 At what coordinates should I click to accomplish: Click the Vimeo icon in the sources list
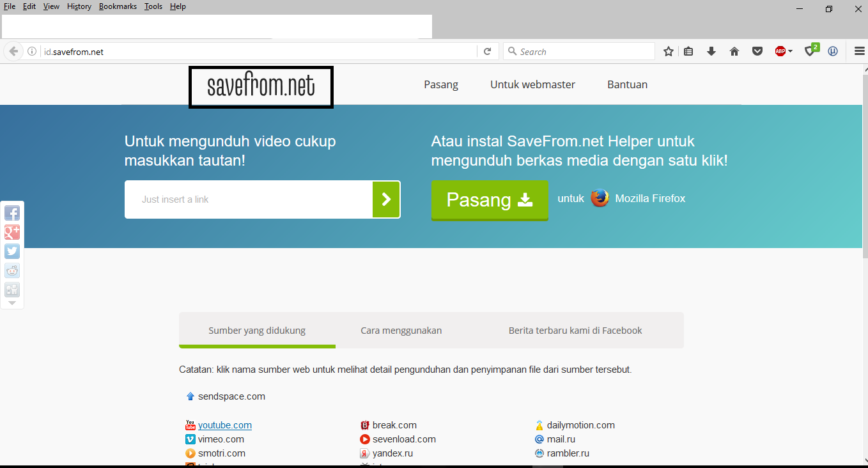pyautogui.click(x=190, y=439)
